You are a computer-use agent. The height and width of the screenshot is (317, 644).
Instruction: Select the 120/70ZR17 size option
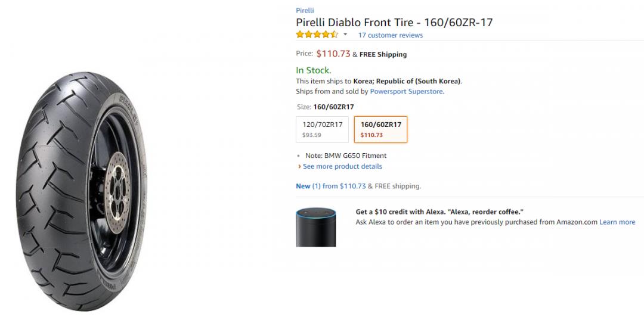click(x=322, y=129)
